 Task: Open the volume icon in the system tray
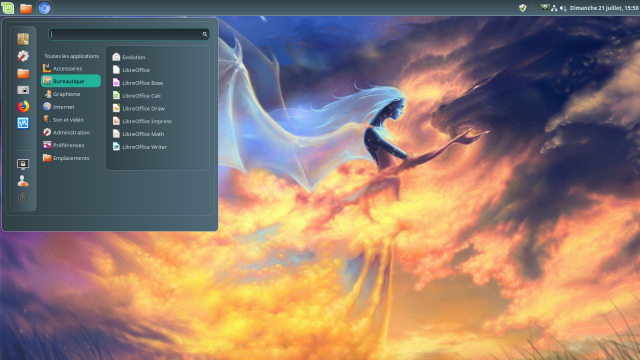pos(563,8)
